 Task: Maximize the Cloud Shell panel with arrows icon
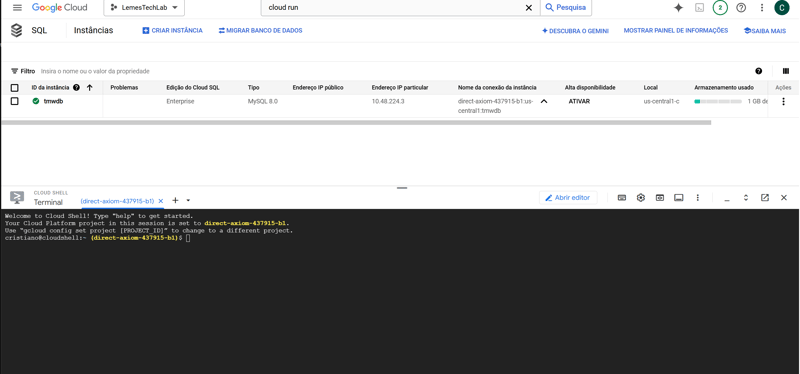[x=746, y=198]
